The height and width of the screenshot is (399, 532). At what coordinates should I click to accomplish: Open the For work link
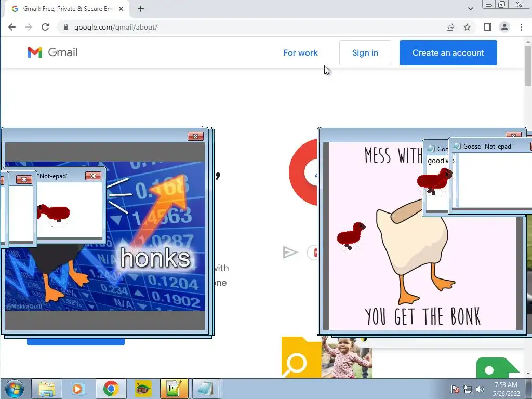click(300, 52)
